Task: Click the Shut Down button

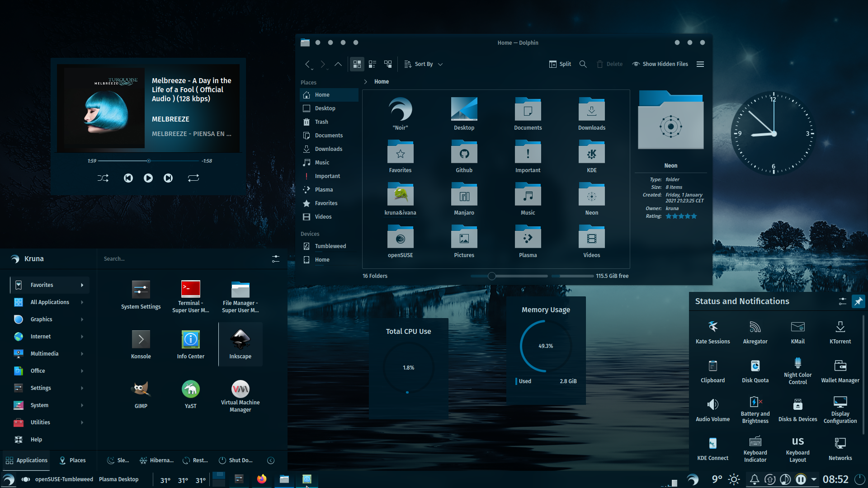Action: [x=236, y=460]
